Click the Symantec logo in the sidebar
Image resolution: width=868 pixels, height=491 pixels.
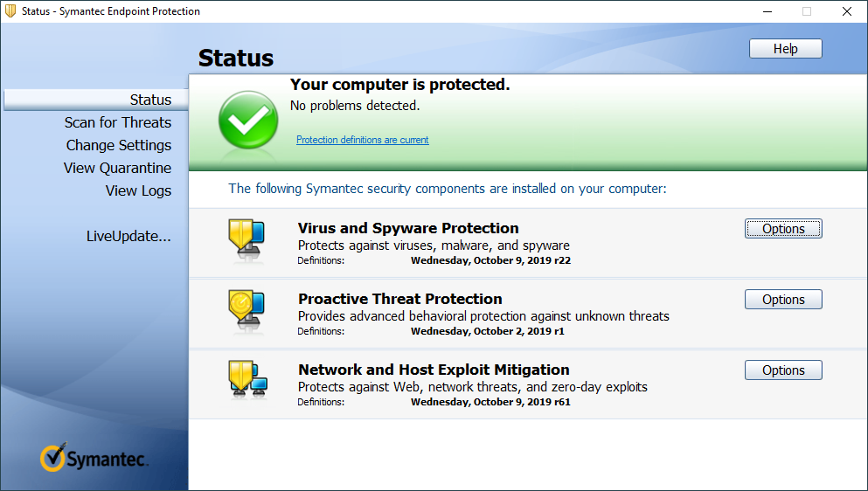pos(94,458)
